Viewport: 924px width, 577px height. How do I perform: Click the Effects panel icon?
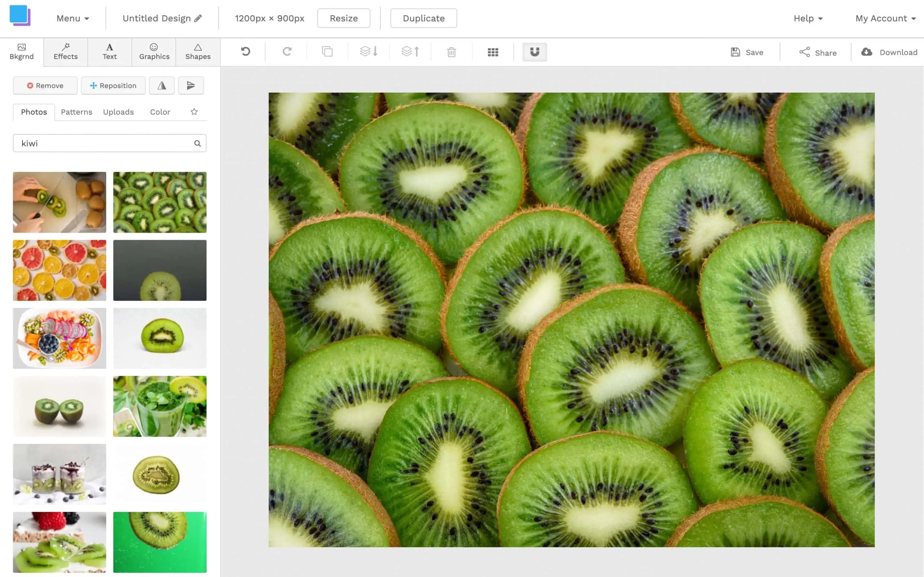click(x=66, y=51)
